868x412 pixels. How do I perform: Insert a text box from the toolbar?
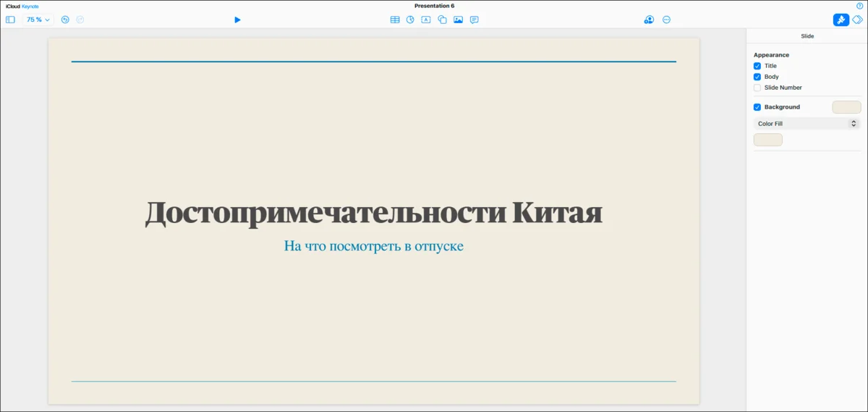tap(426, 20)
